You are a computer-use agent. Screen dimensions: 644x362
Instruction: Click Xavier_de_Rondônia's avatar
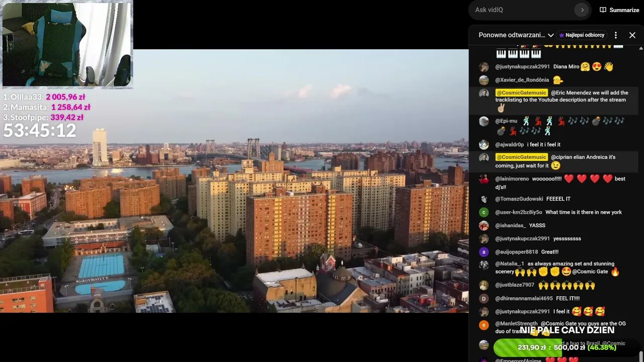pos(484,80)
